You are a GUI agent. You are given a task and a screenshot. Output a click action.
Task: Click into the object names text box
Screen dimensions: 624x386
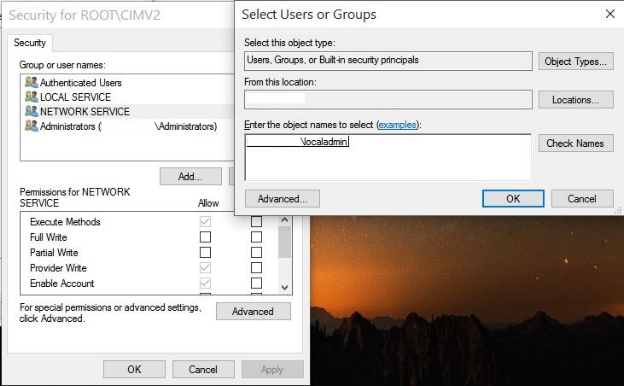[x=388, y=157]
